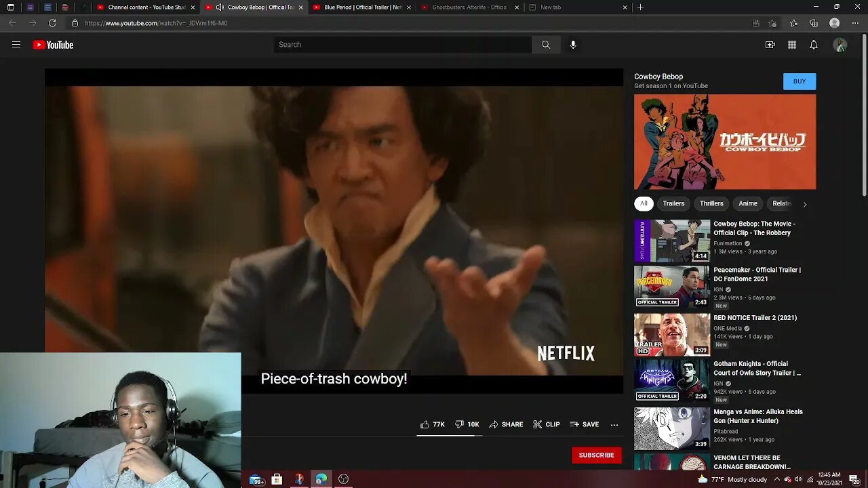Open Manga vs Anime: Alluka Heals Gon
This screenshot has height=488, width=868.
(757, 416)
